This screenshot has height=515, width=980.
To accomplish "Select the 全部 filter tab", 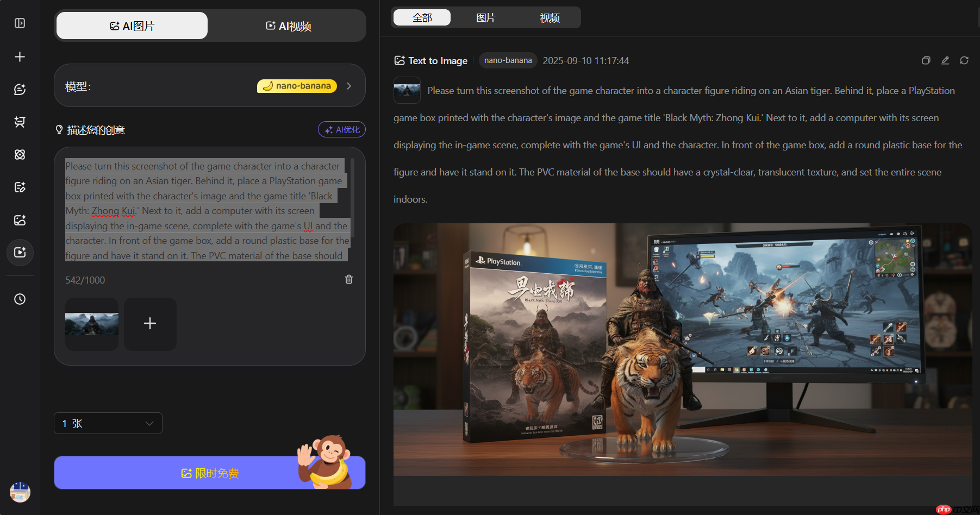I will (x=422, y=18).
